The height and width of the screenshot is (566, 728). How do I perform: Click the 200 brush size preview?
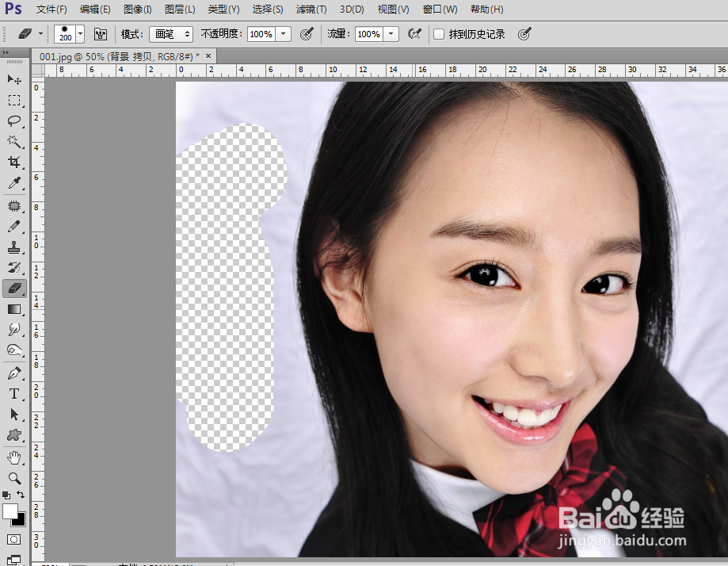(65, 34)
